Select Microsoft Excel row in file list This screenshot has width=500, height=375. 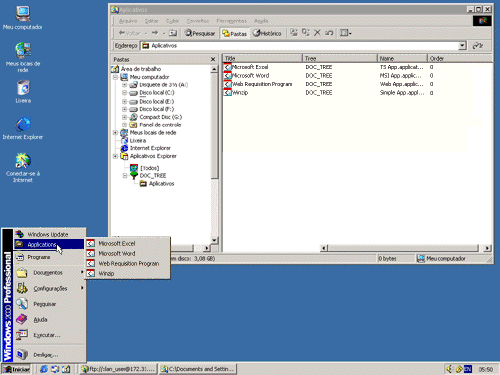[250, 67]
